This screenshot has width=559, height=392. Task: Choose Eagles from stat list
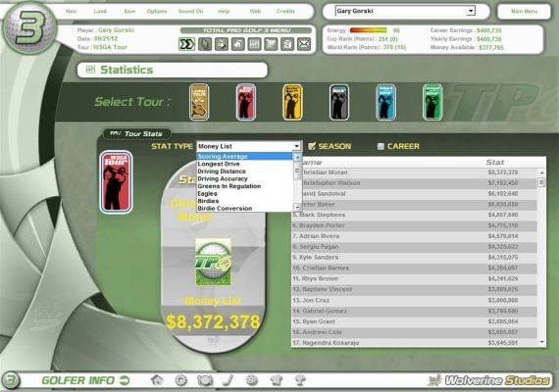(x=244, y=194)
